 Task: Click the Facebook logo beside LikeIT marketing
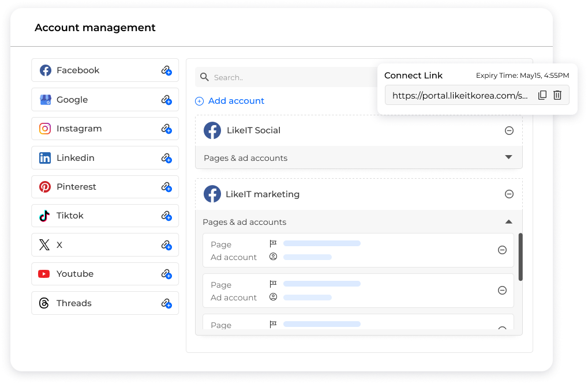[212, 194]
